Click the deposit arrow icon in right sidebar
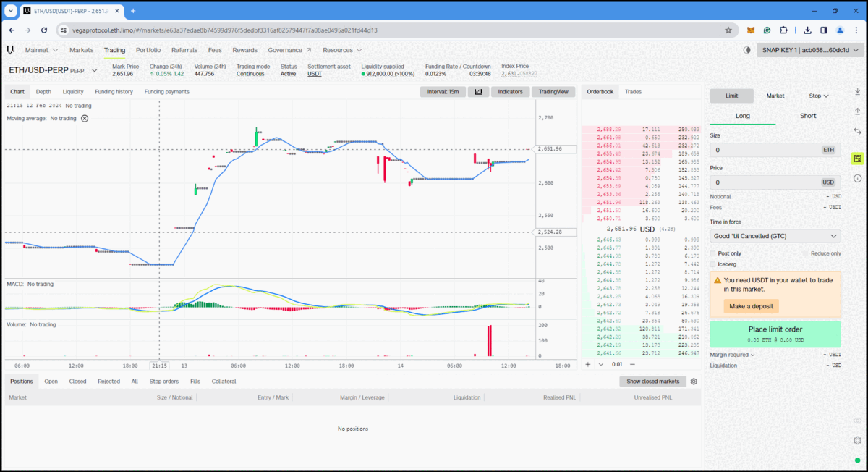 pyautogui.click(x=857, y=90)
